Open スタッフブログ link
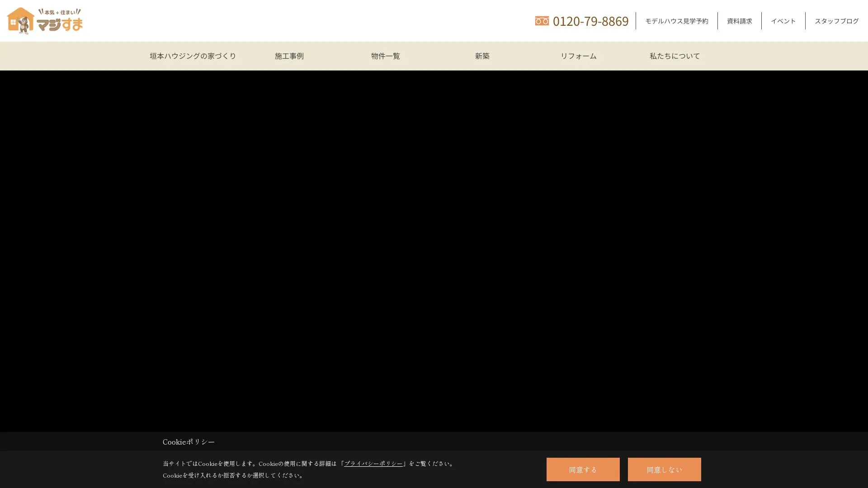This screenshot has height=488, width=868. (x=836, y=21)
